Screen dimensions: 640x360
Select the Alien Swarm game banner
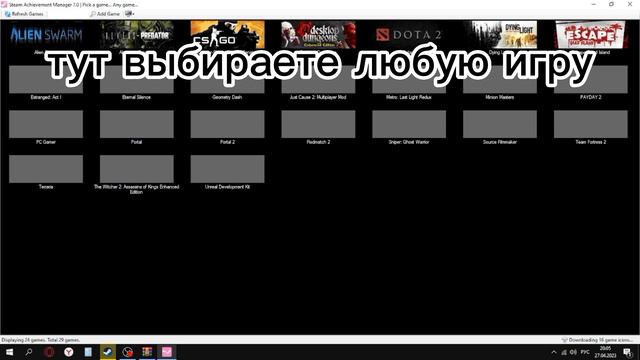[x=46, y=35]
